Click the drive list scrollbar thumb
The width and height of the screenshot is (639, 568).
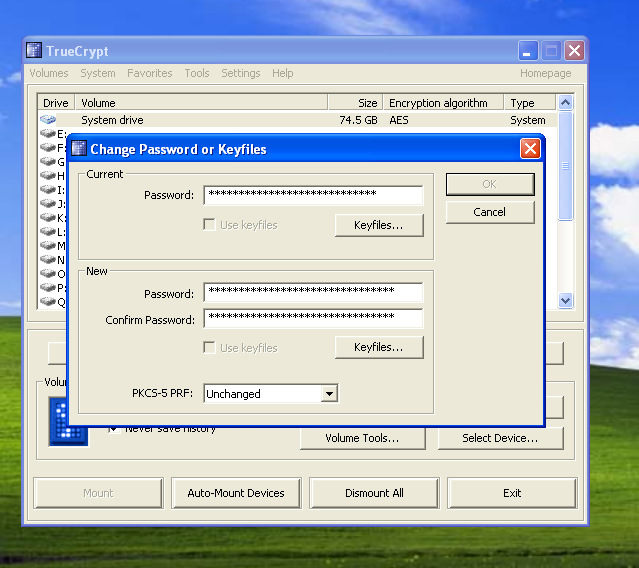point(565,166)
